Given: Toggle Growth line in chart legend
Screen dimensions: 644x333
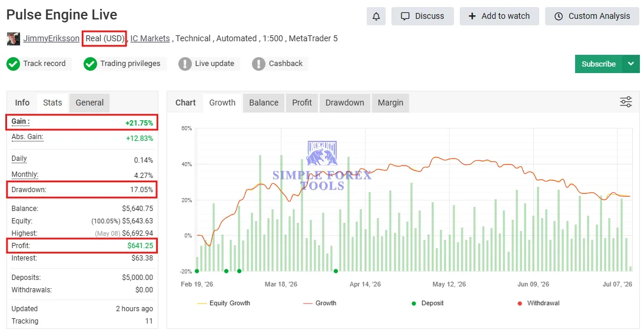Looking at the screenshot, I should tap(320, 303).
